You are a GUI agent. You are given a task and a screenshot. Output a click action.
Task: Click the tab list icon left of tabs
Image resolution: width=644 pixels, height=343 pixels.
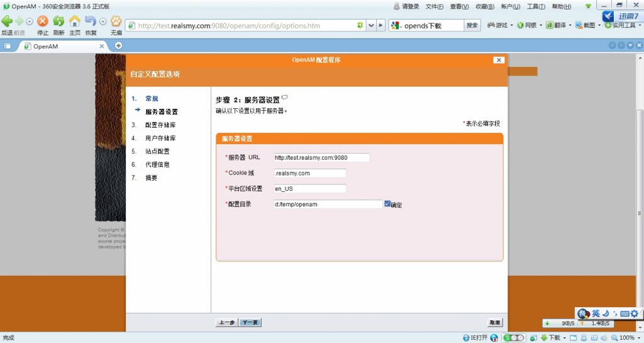(x=8, y=46)
